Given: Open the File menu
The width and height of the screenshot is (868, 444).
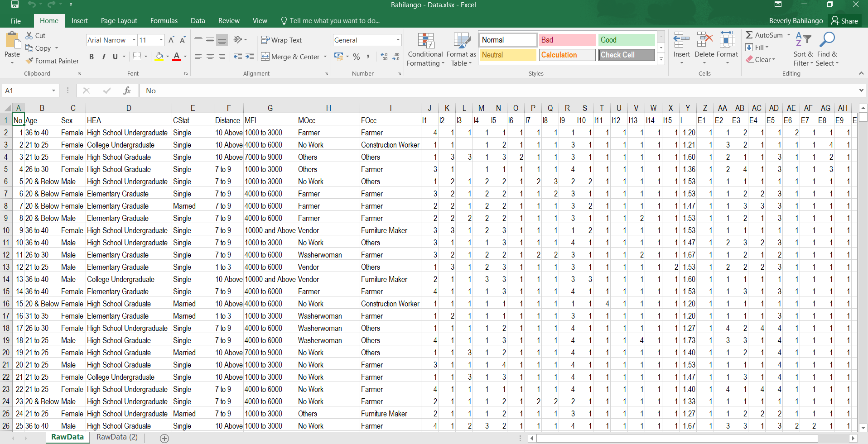Looking at the screenshot, I should click(15, 21).
